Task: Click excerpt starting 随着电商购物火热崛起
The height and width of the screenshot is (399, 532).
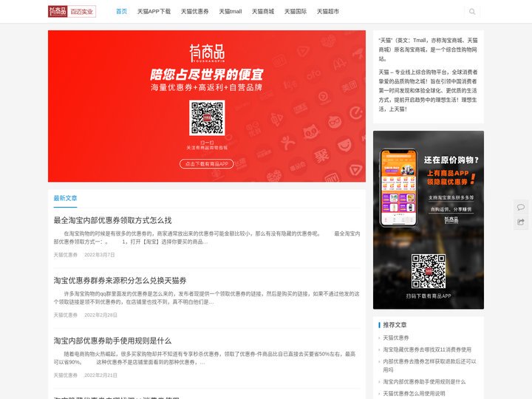Action: tap(205, 358)
